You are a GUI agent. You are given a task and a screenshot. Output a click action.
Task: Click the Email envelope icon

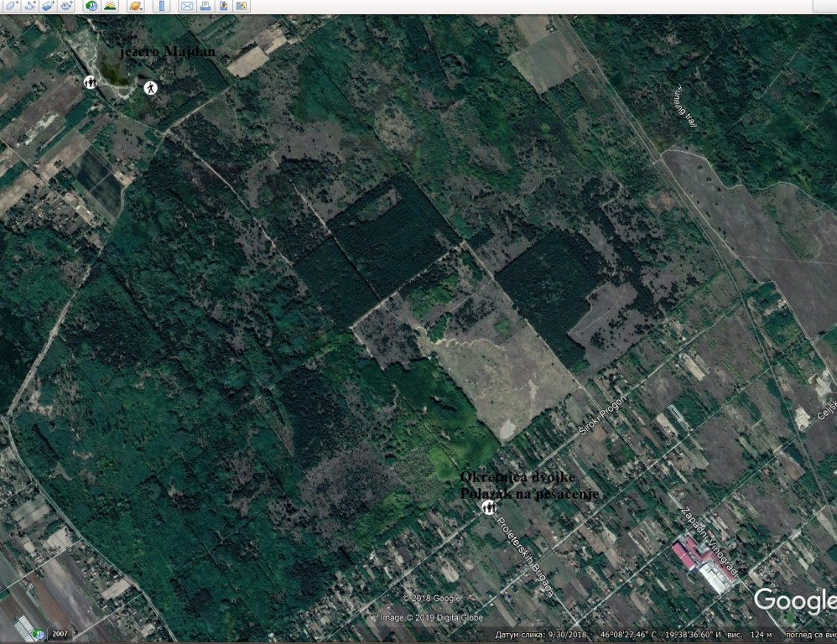[186, 6]
